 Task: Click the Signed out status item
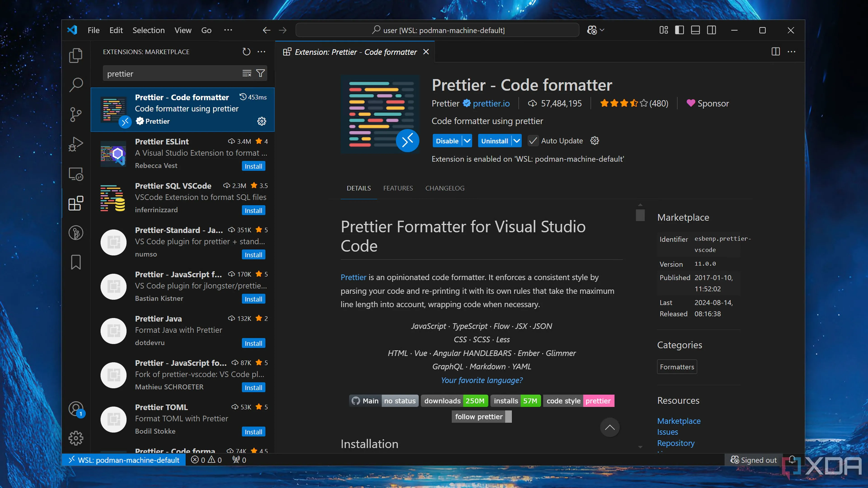(753, 460)
